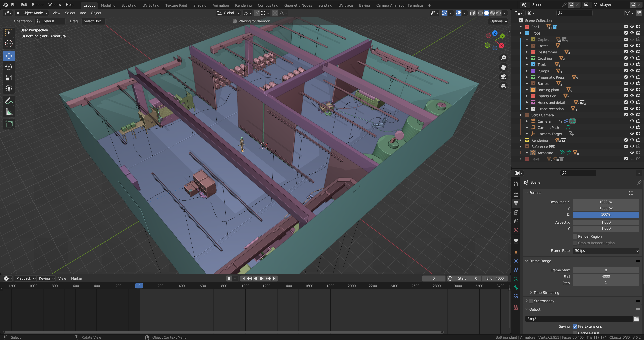
Task: Hide the Crates collection in viewport
Action: click(632, 46)
